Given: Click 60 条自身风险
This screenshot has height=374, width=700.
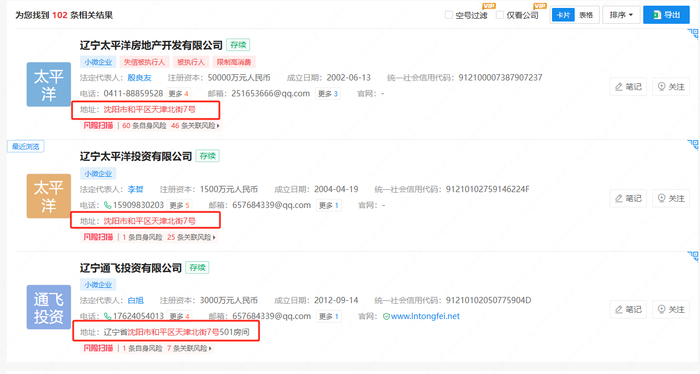Looking at the screenshot, I should coord(144,126).
